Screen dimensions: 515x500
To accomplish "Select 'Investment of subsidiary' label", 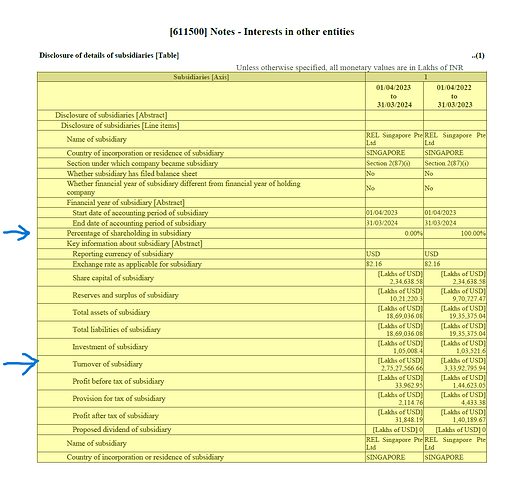I will 110,347.
